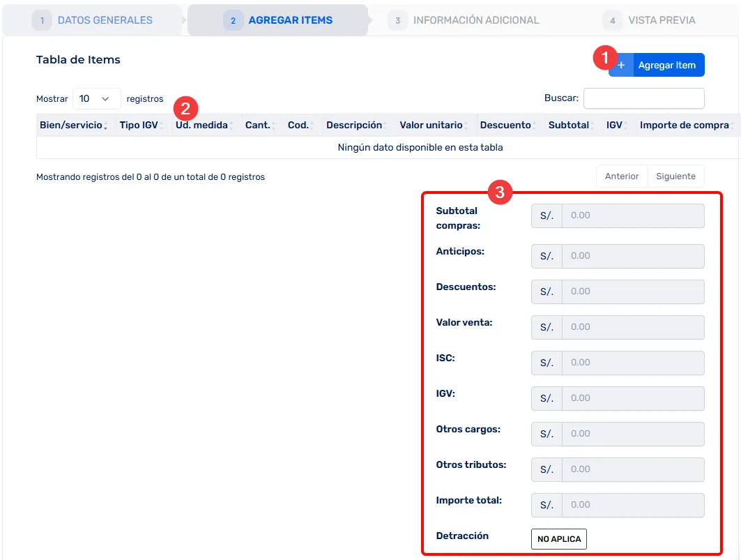741x560 pixels.
Task: Sort by Bien/servicio column arrows
Action: tap(105, 126)
